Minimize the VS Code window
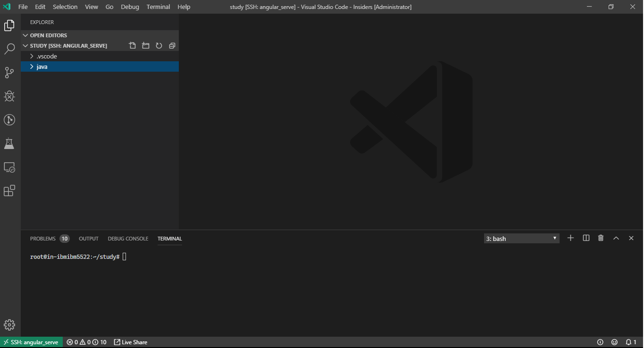644x348 pixels. click(x=589, y=7)
